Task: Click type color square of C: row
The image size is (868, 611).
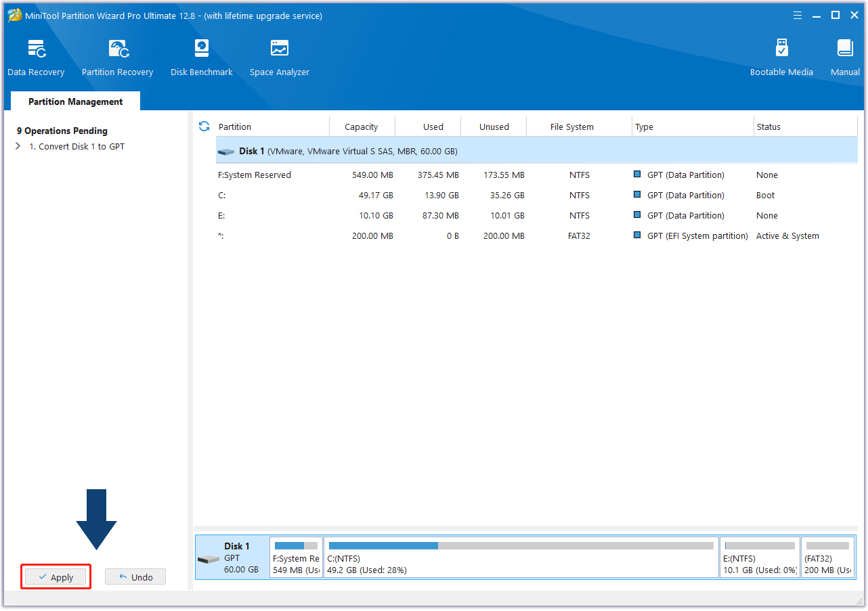Action: 637,195
